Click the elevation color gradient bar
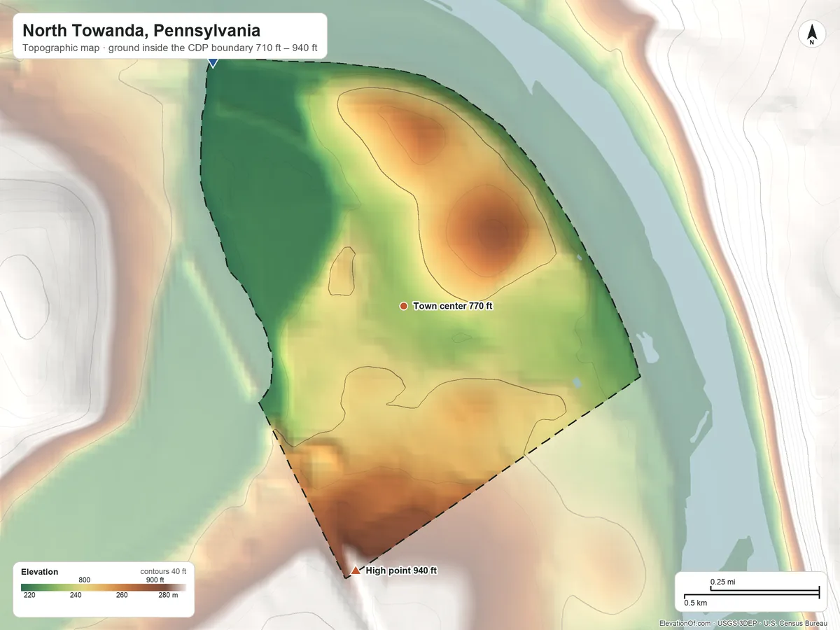840x630 pixels. (104, 587)
